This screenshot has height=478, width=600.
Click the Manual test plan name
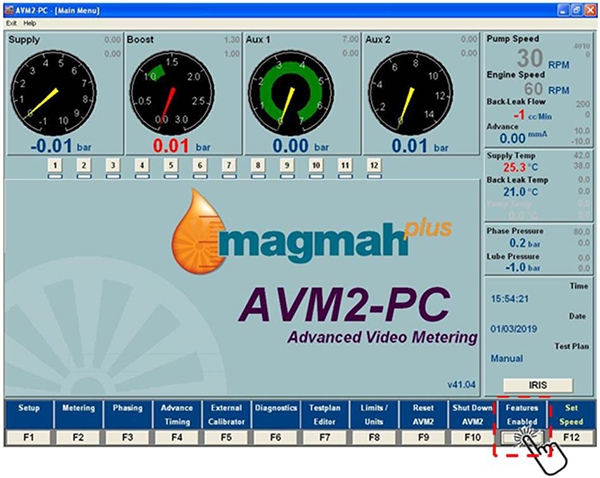507,359
